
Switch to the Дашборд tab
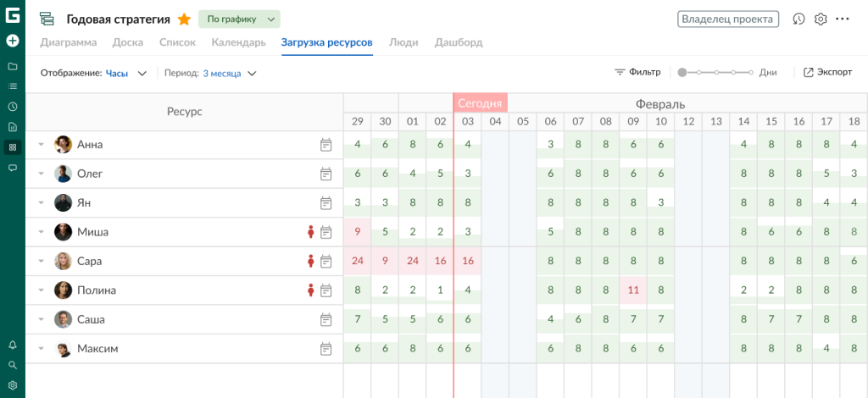[459, 42]
